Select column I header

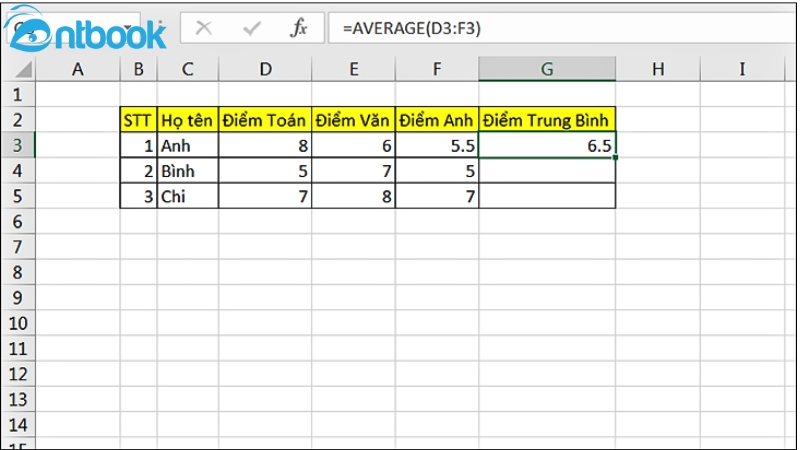742,69
